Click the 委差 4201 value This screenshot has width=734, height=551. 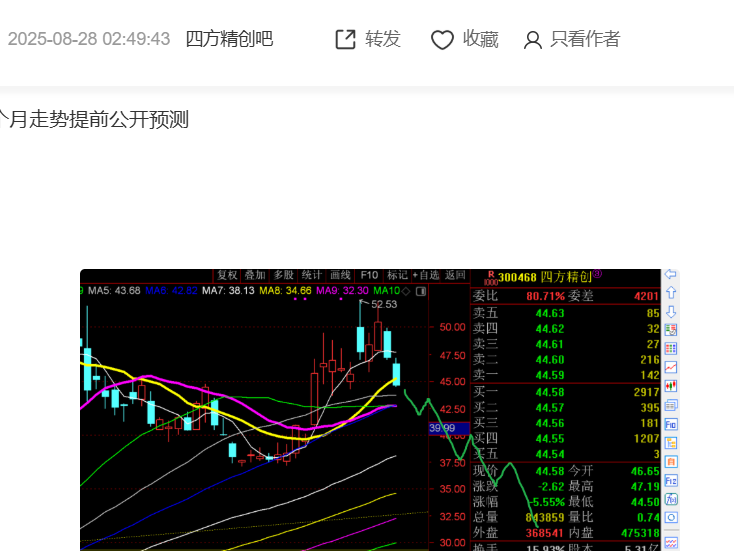pyautogui.click(x=646, y=296)
